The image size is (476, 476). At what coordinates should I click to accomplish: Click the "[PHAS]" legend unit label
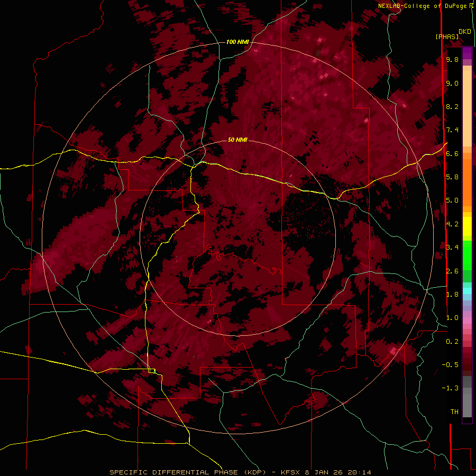point(447,37)
